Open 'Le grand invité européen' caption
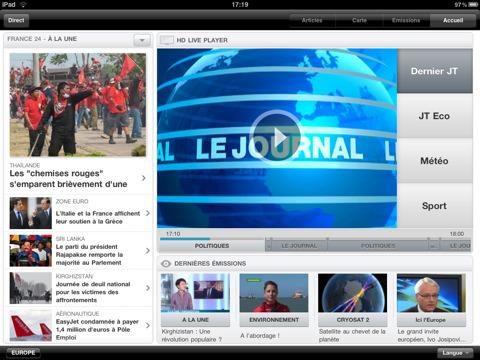The image size is (480, 360). (x=430, y=335)
